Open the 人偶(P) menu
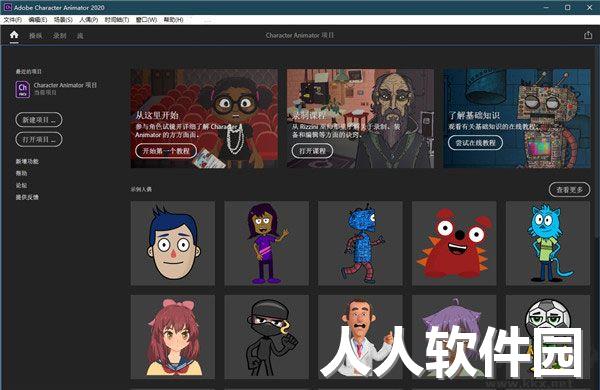Image resolution: width=600 pixels, height=390 pixels. click(89, 20)
